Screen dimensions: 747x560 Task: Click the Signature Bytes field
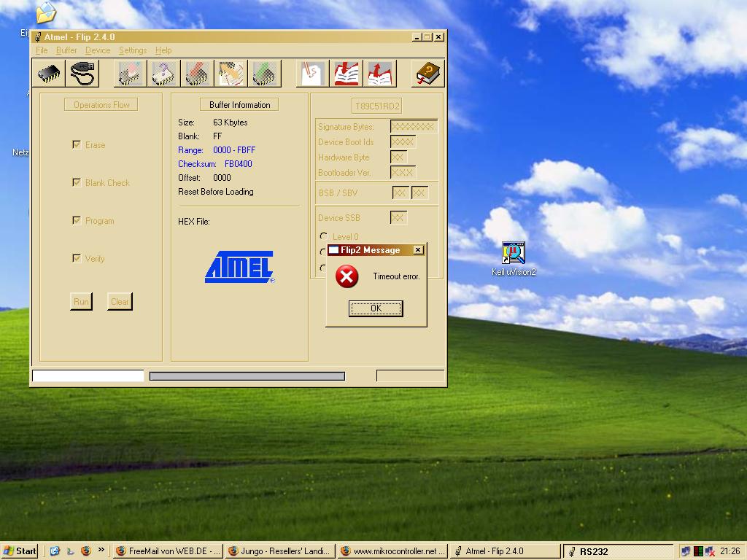[x=414, y=126]
